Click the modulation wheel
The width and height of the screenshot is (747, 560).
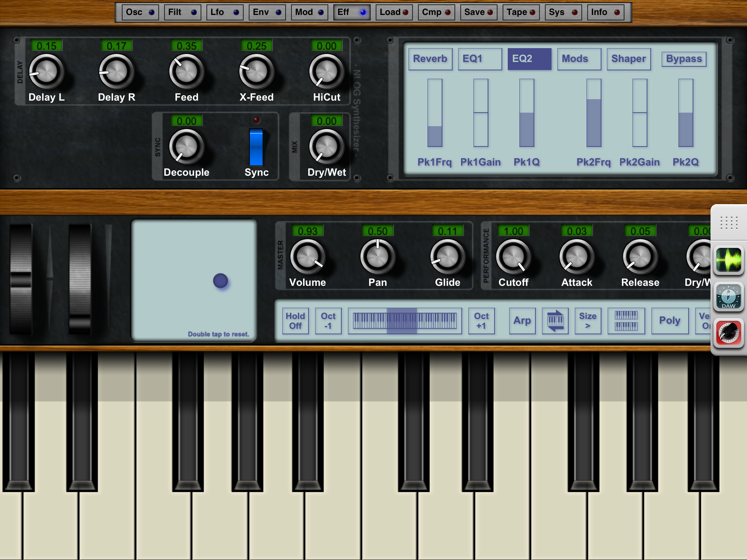pyautogui.click(x=80, y=279)
